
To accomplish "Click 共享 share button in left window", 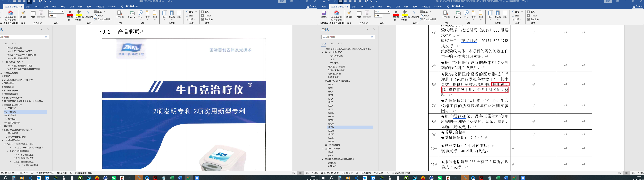I will pyautogui.click(x=312, y=6).
